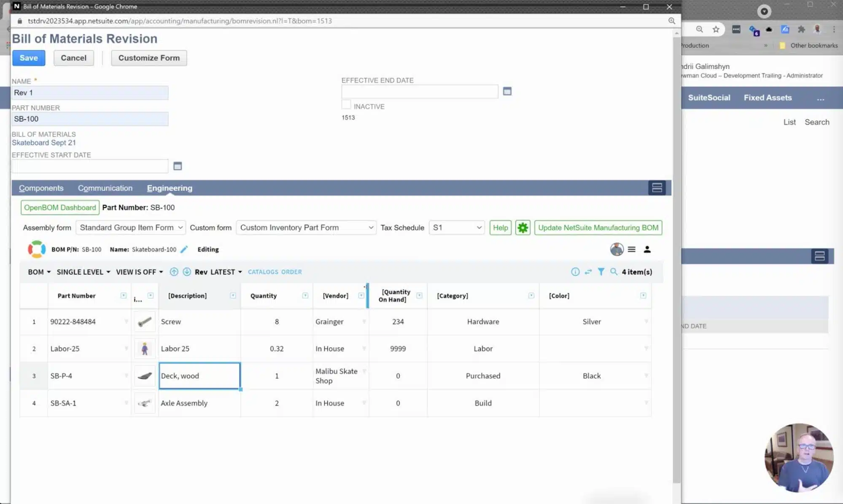Click the filter funnel icon
843x504 pixels.
[601, 272]
